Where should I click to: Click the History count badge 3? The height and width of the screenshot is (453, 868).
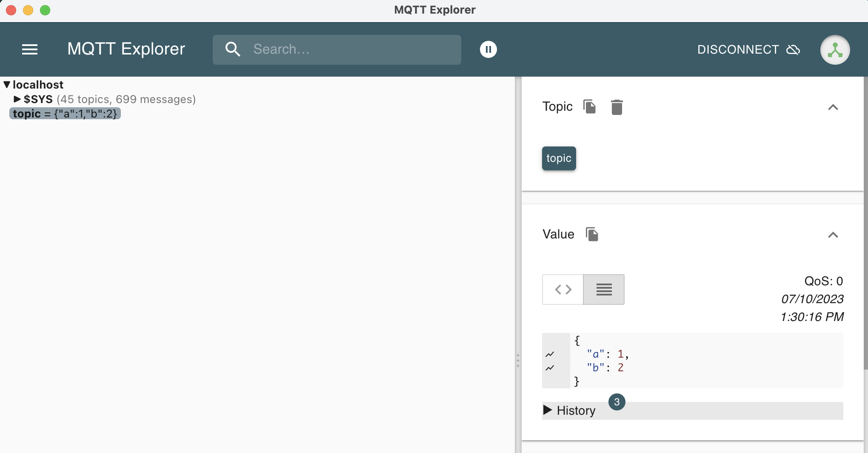[617, 402]
